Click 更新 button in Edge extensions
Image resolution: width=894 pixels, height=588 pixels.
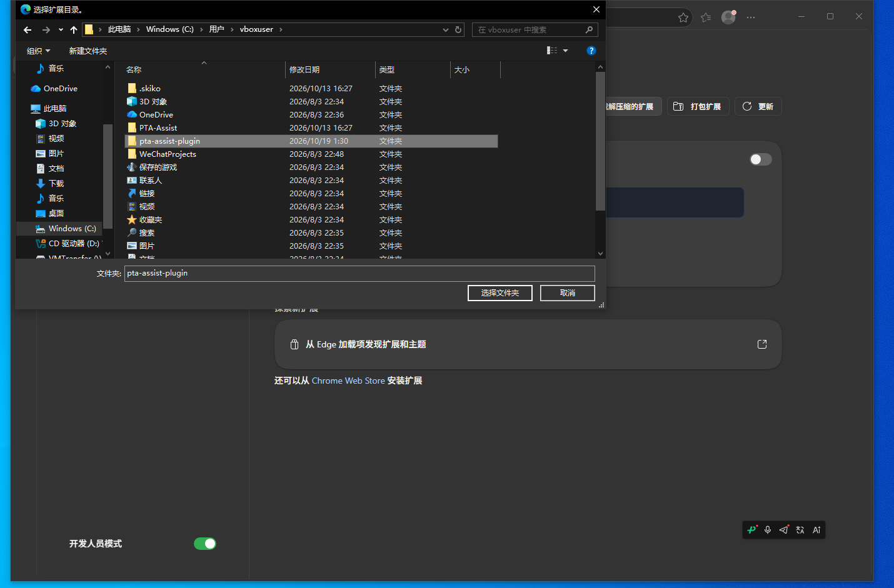(758, 106)
